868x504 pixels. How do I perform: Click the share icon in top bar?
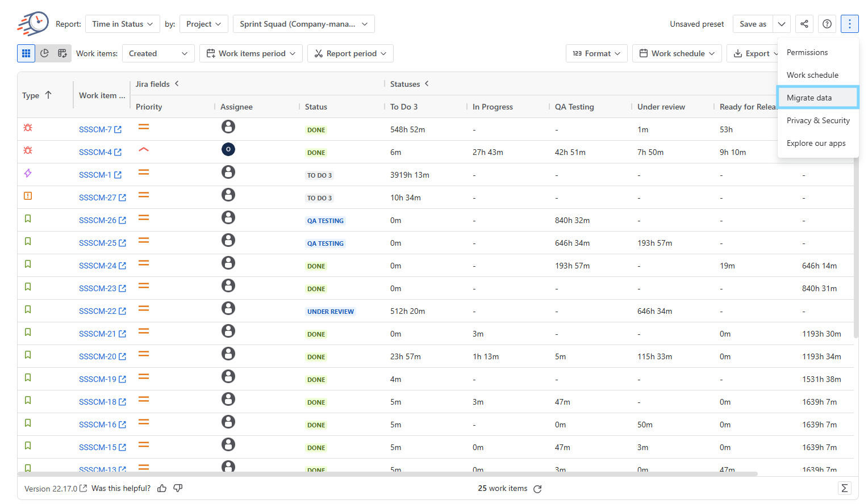point(804,24)
